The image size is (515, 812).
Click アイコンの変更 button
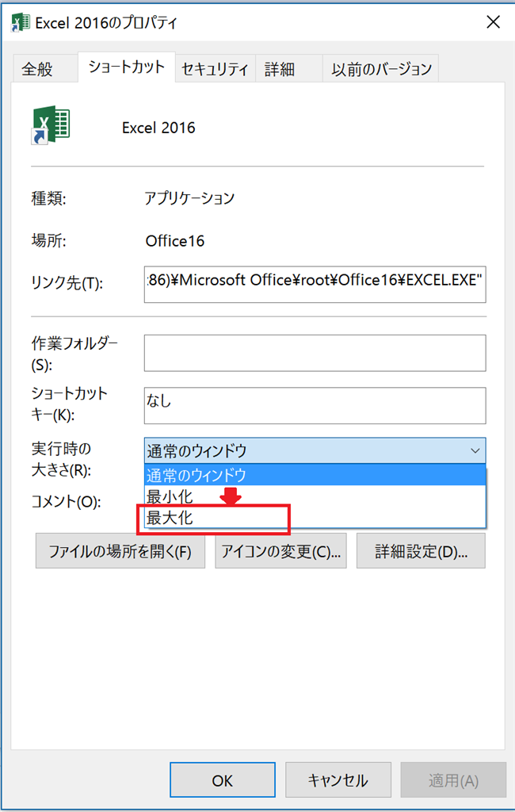[280, 551]
